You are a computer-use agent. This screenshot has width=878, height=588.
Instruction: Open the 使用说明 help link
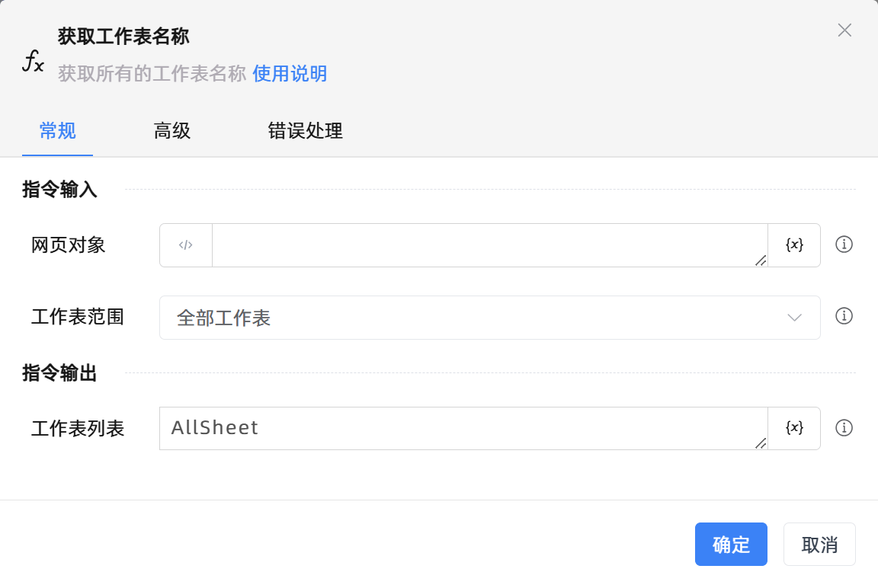290,74
